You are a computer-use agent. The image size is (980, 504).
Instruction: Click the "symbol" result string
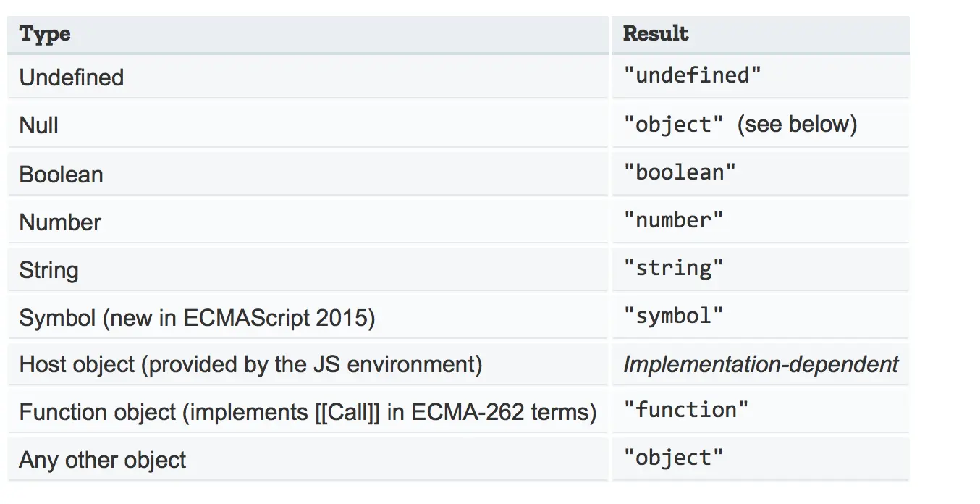click(x=673, y=316)
